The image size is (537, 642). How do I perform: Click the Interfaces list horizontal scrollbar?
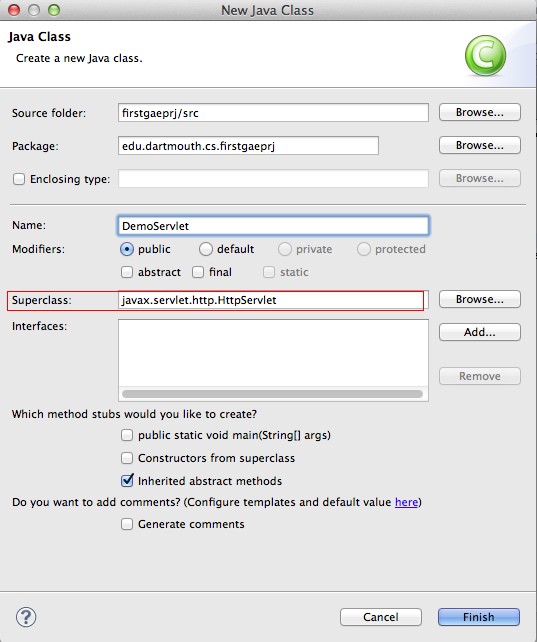[272, 394]
